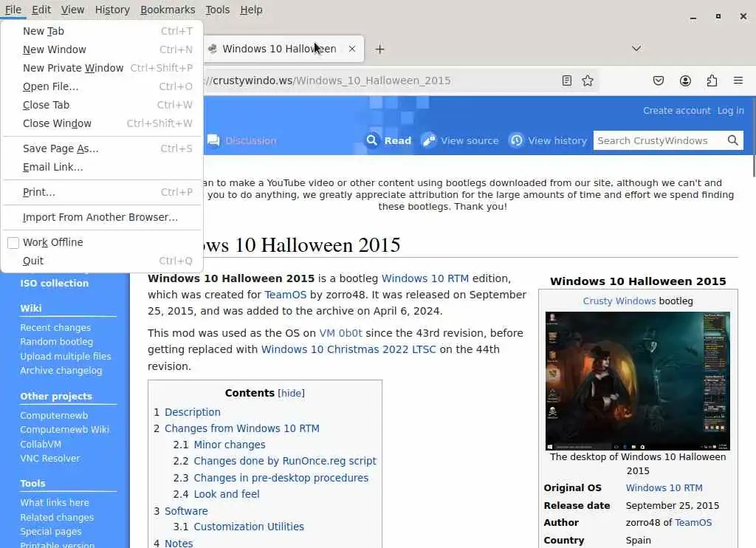Open the VM 0b0t link

(340, 333)
